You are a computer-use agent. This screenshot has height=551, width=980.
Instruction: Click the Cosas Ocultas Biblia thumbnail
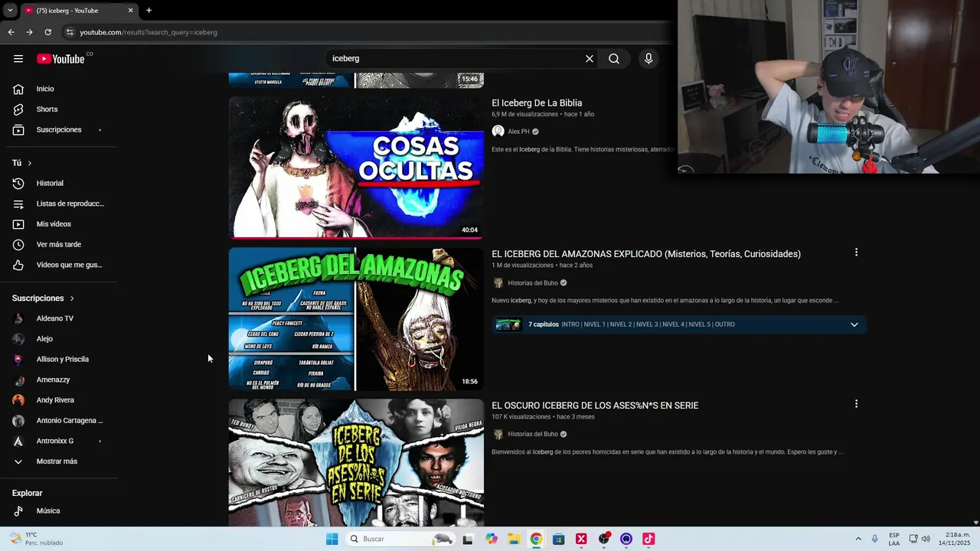click(356, 168)
